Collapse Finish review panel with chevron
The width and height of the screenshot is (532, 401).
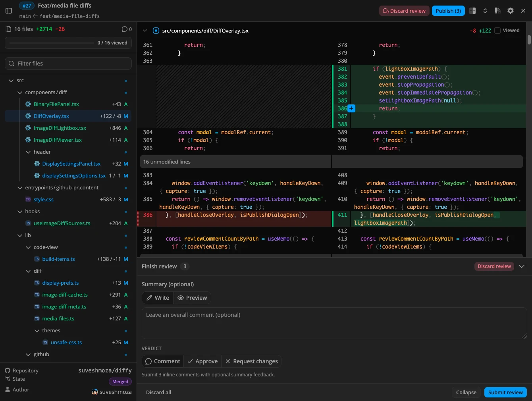coord(522,266)
